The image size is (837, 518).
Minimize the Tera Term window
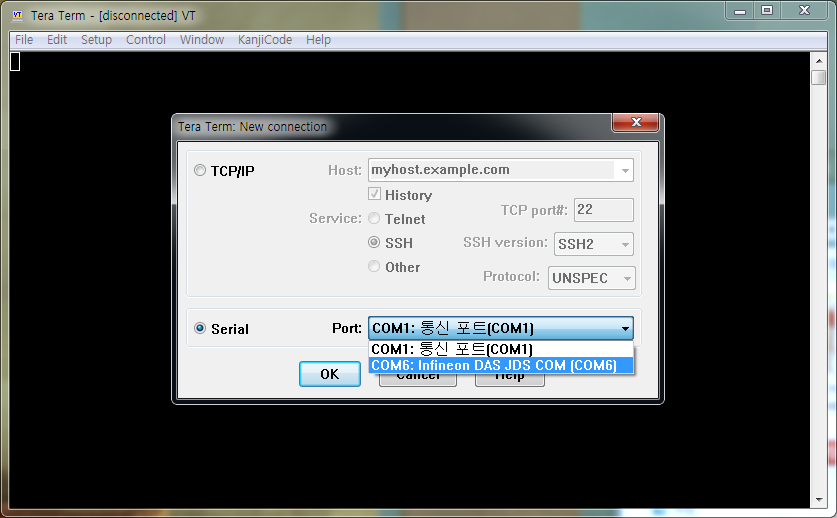(740, 11)
